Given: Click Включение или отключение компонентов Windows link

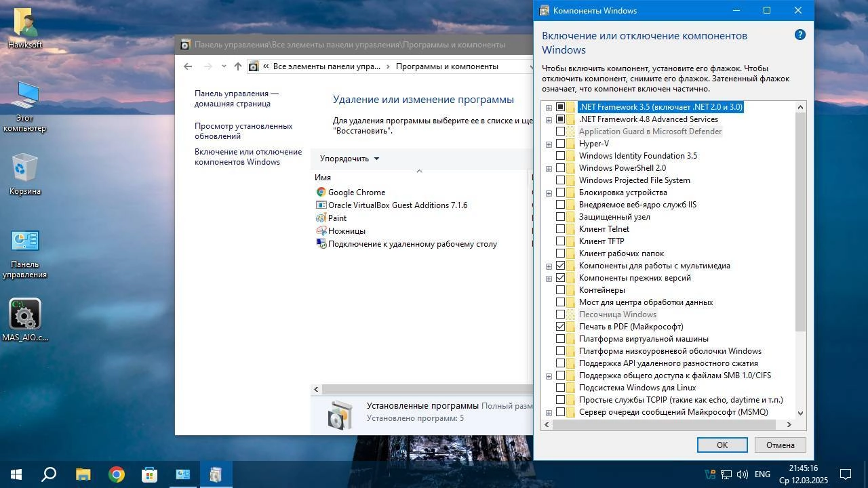Looking at the screenshot, I should click(x=248, y=157).
